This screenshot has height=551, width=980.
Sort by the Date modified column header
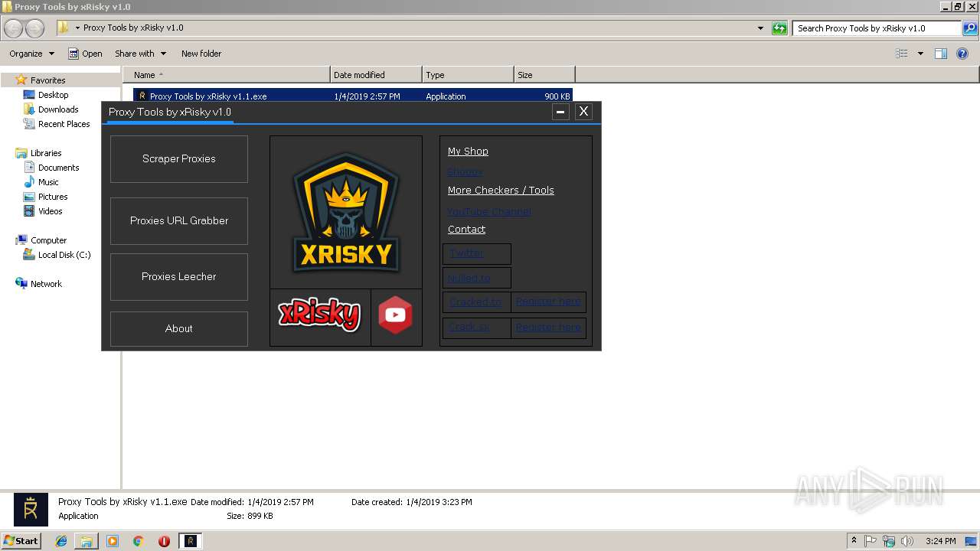[376, 75]
